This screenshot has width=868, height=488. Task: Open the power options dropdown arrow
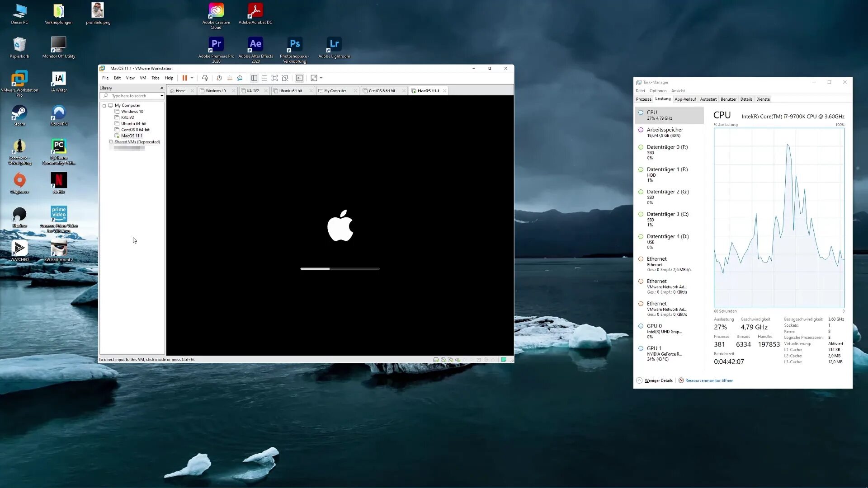(192, 78)
